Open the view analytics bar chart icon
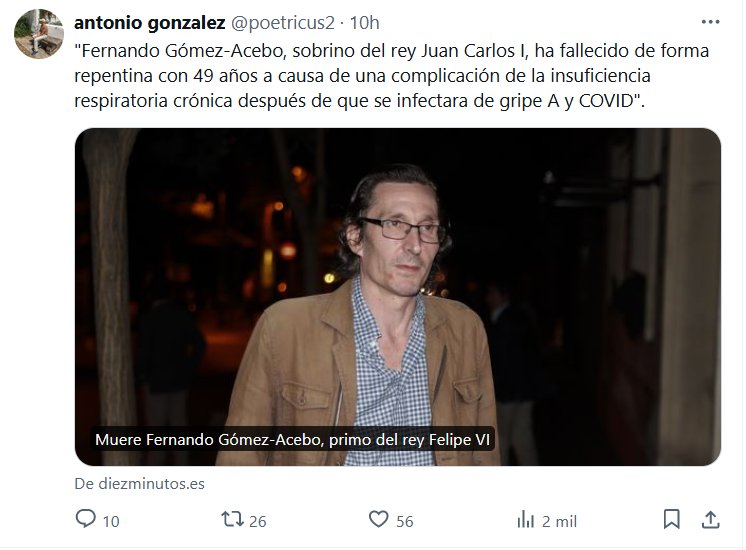 click(526, 520)
